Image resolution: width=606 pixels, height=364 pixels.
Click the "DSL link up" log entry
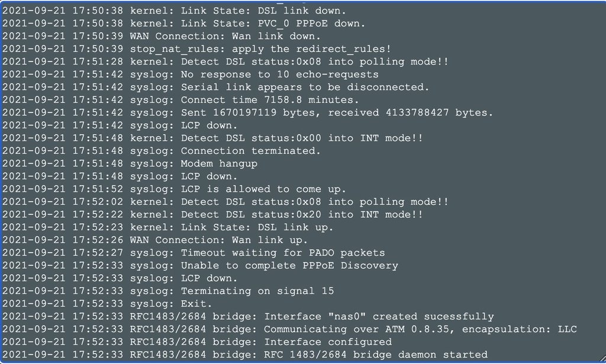(168, 227)
